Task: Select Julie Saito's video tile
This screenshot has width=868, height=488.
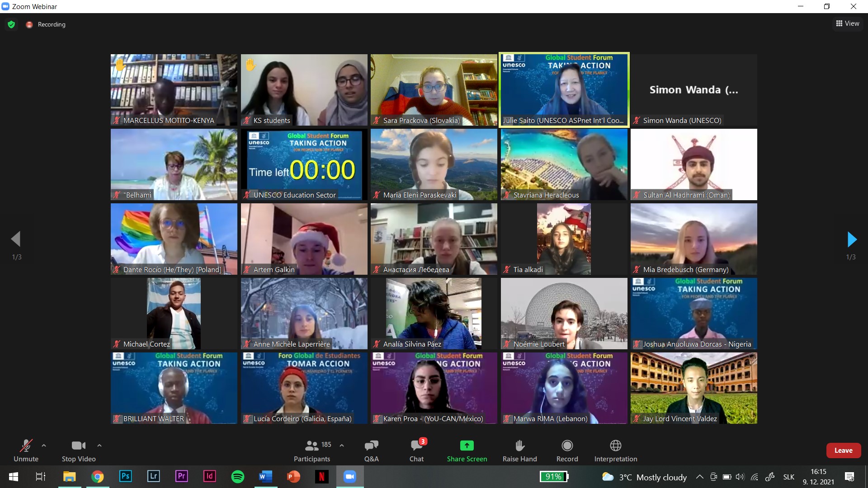Action: click(564, 90)
